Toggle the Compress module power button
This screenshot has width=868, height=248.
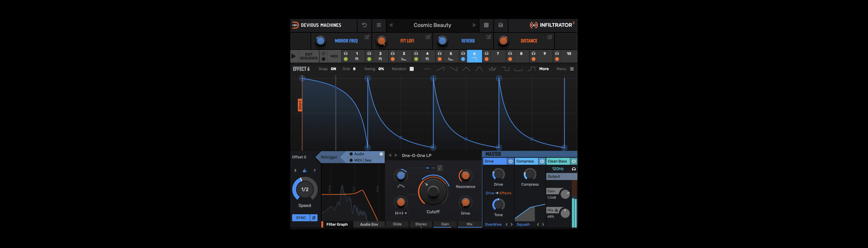click(542, 161)
